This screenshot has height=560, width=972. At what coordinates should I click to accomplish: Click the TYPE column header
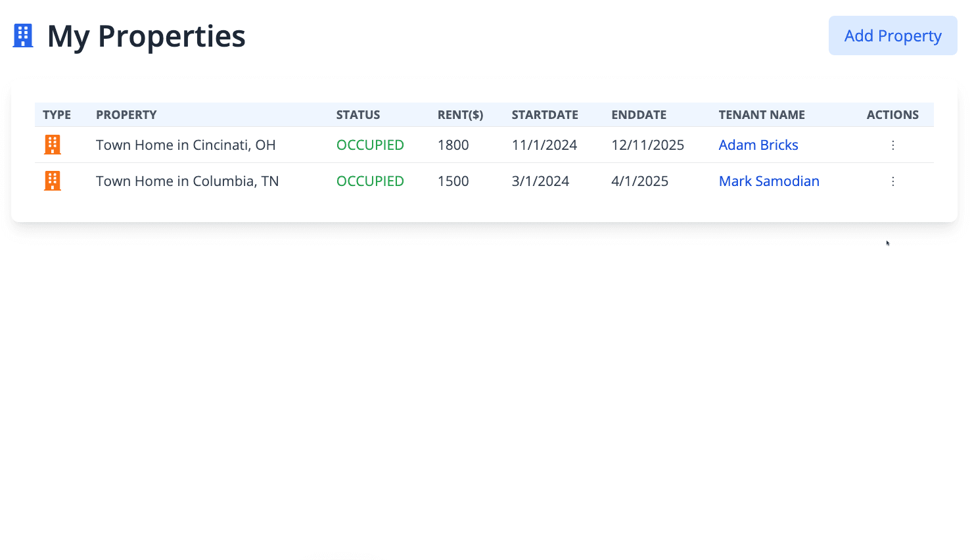[x=57, y=115]
